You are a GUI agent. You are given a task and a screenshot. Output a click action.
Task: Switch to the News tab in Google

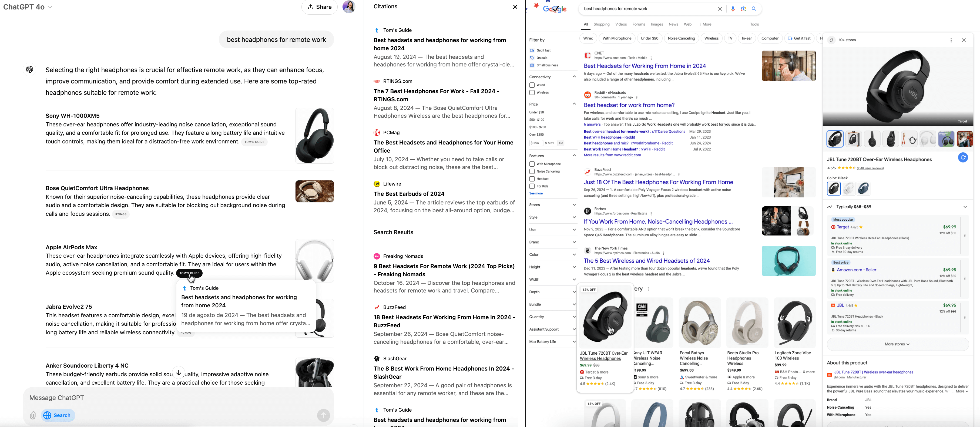[673, 24]
